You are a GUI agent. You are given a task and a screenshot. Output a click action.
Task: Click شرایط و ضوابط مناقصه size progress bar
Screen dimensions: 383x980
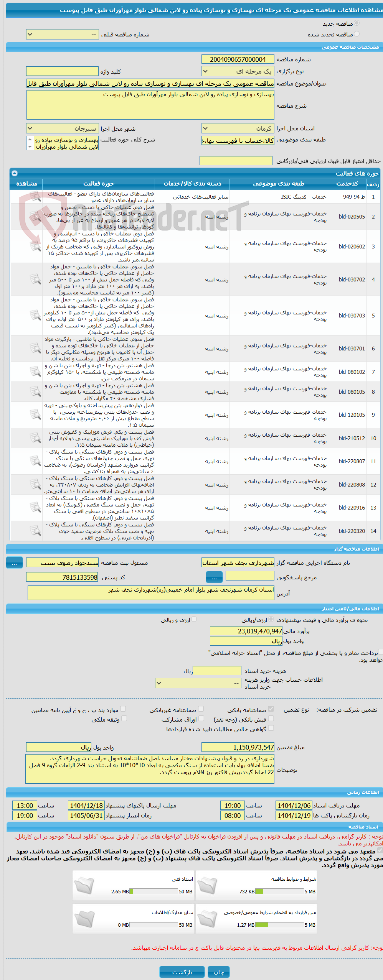coord(279,891)
